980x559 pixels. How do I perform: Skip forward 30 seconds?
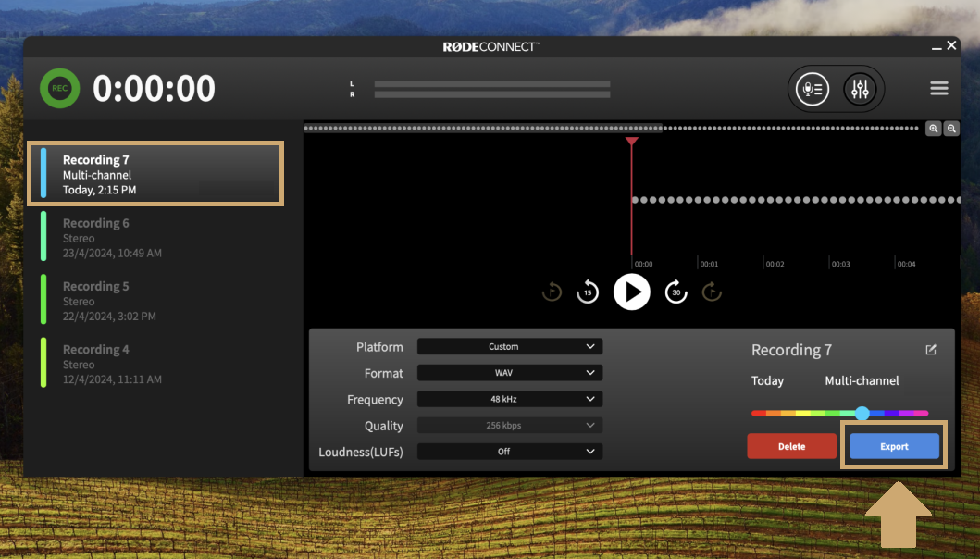click(676, 292)
